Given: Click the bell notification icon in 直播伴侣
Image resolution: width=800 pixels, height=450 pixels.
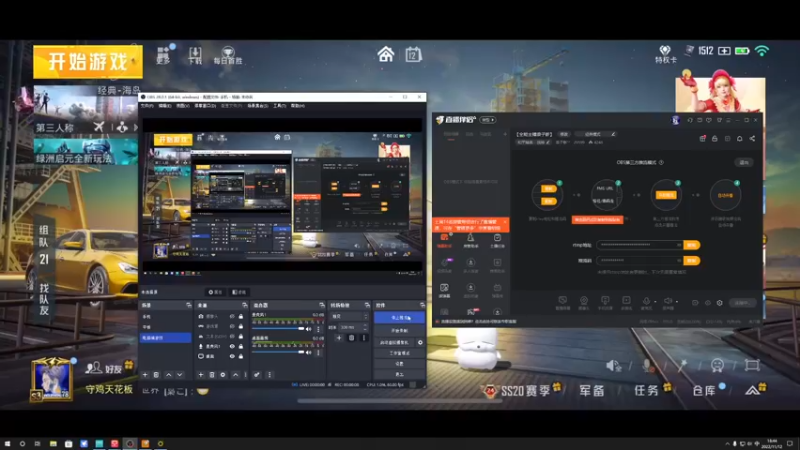Looking at the screenshot, I should coord(739,138).
